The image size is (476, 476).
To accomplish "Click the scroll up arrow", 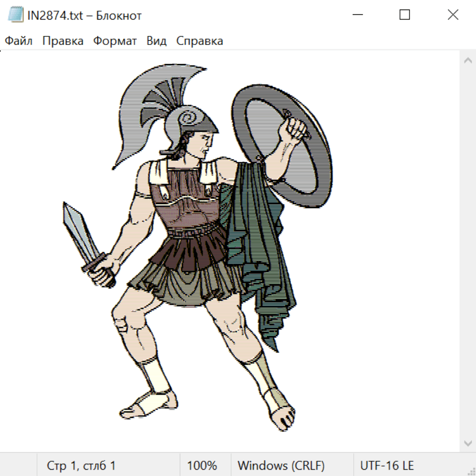I will 468,60.
